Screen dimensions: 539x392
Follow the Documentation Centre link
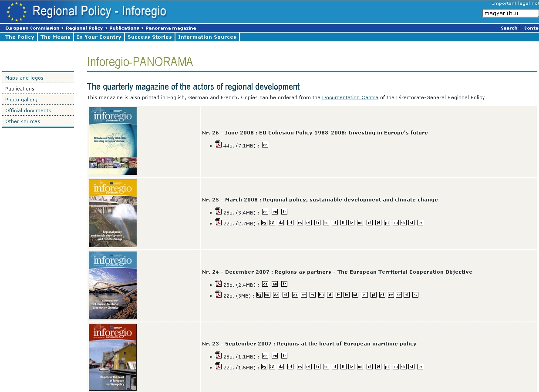pyautogui.click(x=350, y=97)
